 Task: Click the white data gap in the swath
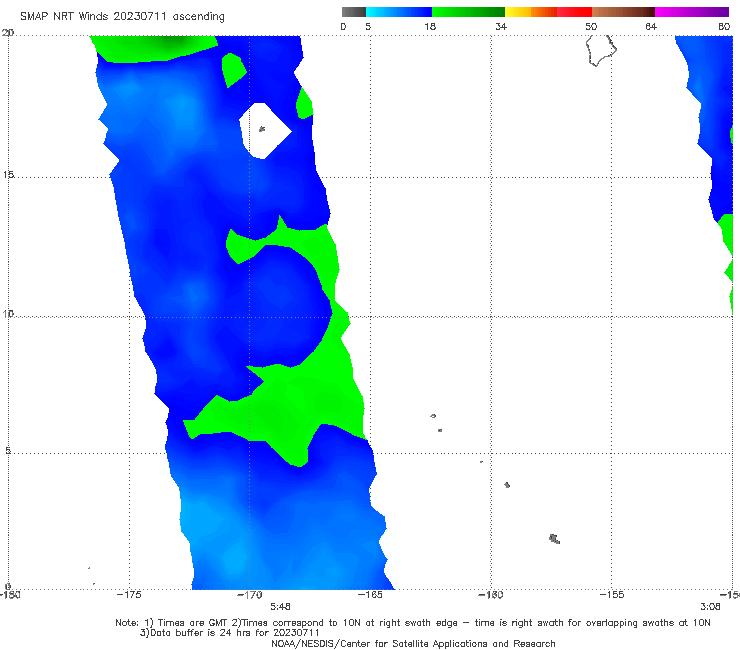tap(264, 131)
